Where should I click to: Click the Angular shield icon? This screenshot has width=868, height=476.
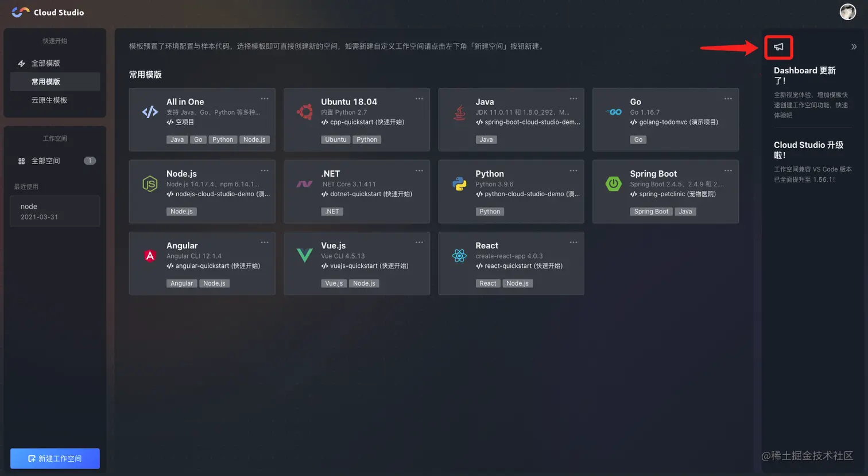pos(150,256)
